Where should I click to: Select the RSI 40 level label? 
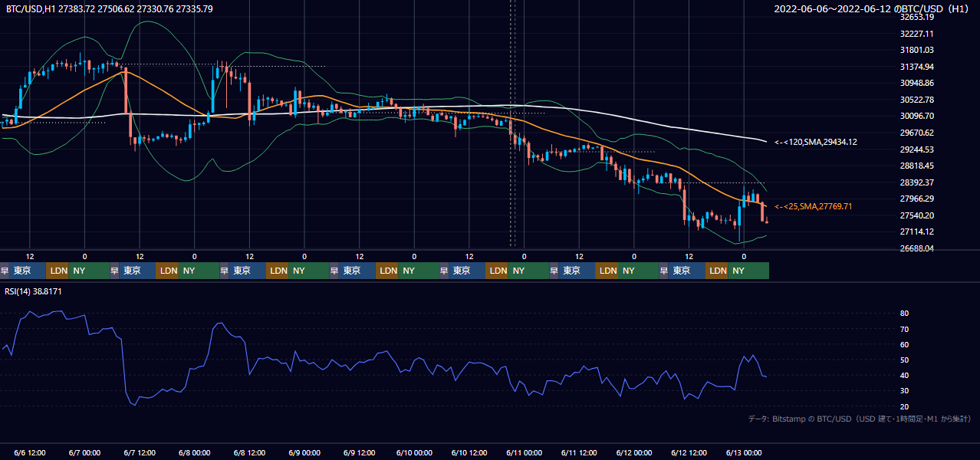tap(904, 375)
